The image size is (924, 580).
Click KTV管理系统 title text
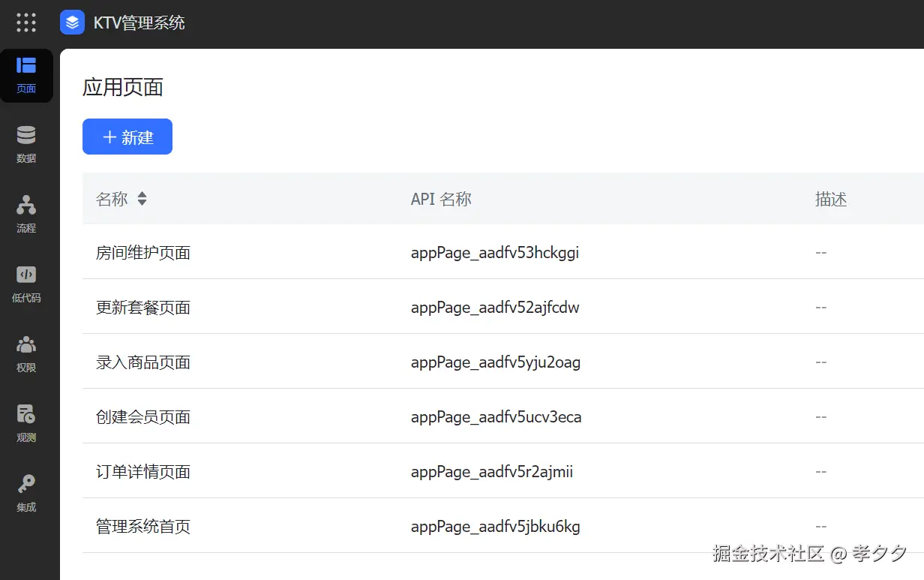point(139,23)
